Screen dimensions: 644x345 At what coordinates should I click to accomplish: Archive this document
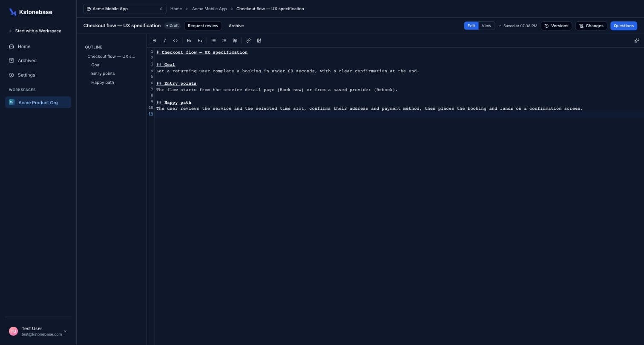click(236, 26)
